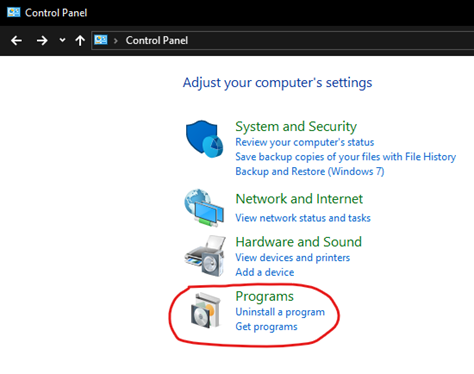Click the Control Panel address bar text
474x374 pixels.
(x=157, y=41)
